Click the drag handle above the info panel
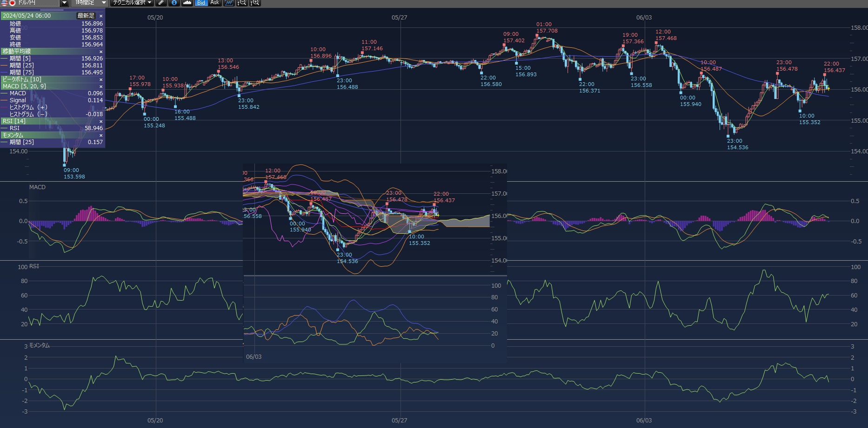 (53, 10)
